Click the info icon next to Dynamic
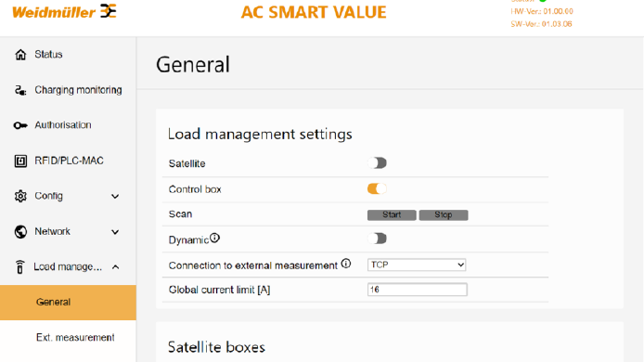Image resolution: width=644 pixels, height=362 pixels. click(x=214, y=238)
